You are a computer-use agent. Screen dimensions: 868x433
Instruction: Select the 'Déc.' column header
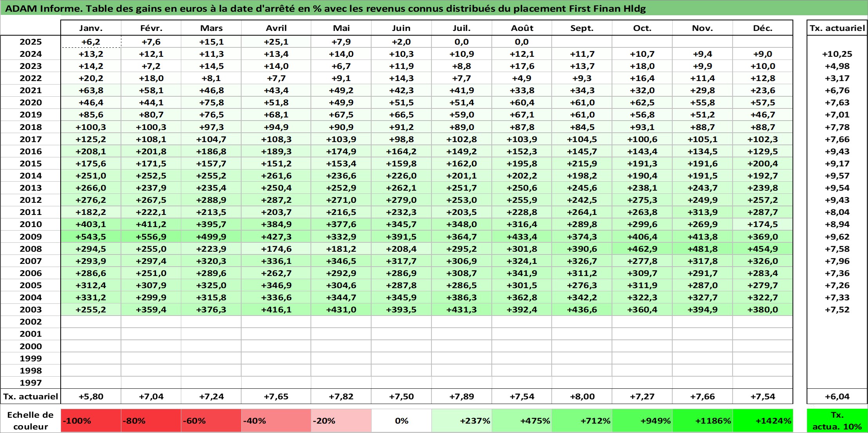pyautogui.click(x=763, y=28)
